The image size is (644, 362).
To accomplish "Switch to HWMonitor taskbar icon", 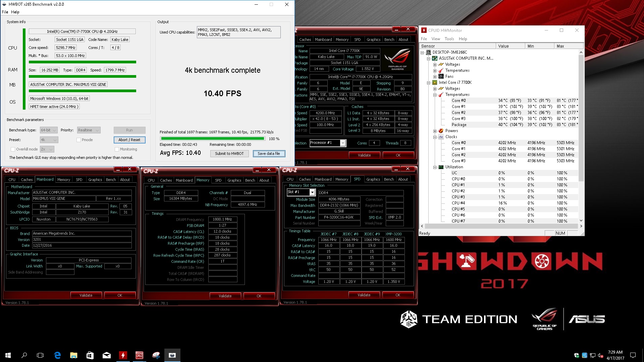I will (123, 355).
